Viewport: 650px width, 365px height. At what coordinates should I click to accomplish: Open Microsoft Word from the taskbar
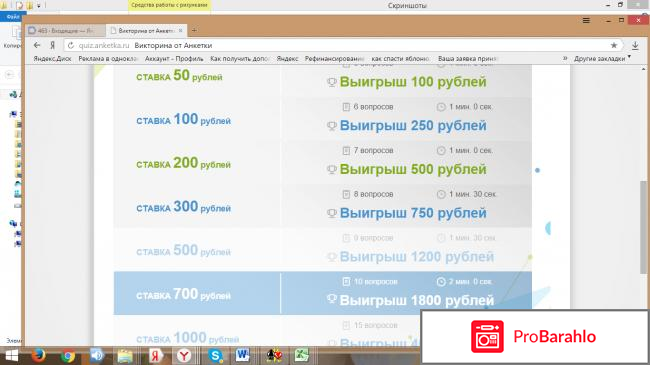(242, 355)
